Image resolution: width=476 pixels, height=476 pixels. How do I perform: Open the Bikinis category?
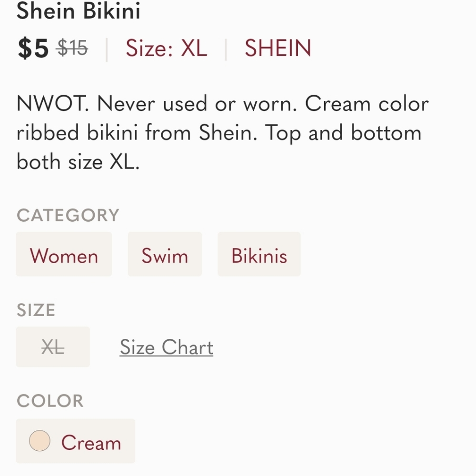pos(259,254)
